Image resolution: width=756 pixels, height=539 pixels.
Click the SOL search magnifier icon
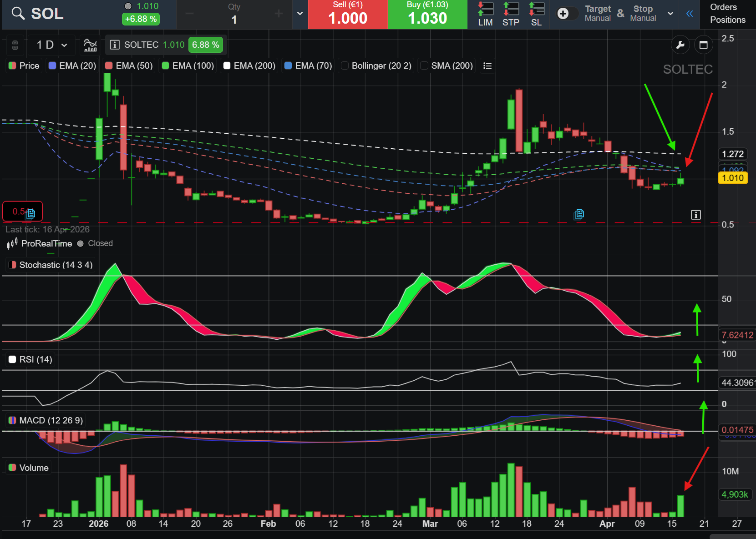coord(18,13)
